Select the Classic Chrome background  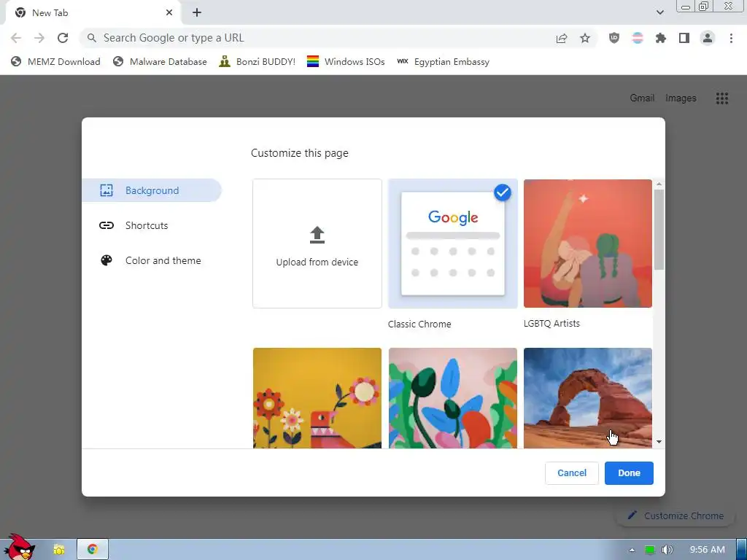[452, 244]
